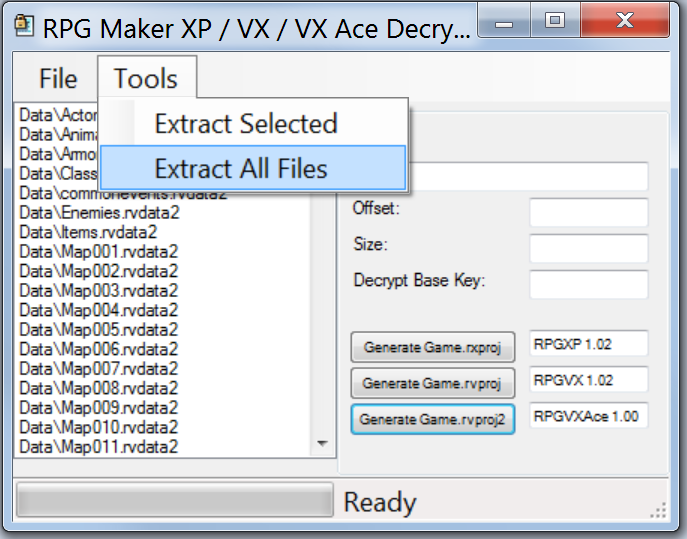The image size is (687, 539).
Task: Click the Ready status text
Action: [380, 502]
